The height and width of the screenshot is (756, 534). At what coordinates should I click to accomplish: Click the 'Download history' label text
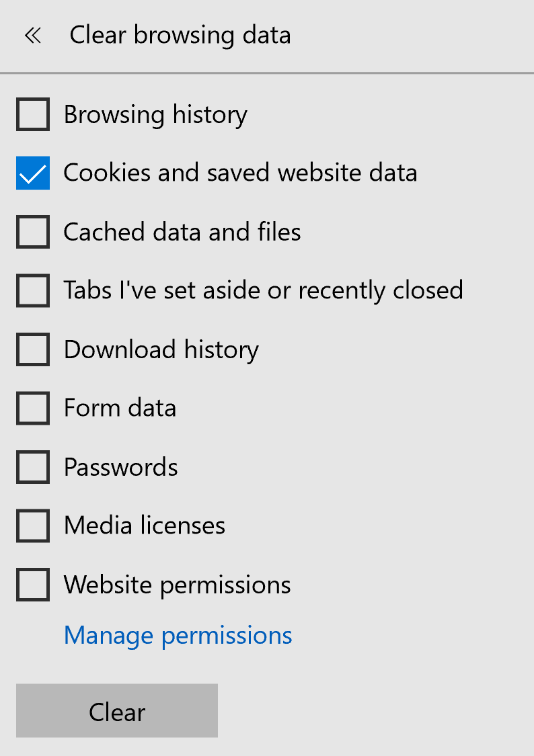(161, 349)
